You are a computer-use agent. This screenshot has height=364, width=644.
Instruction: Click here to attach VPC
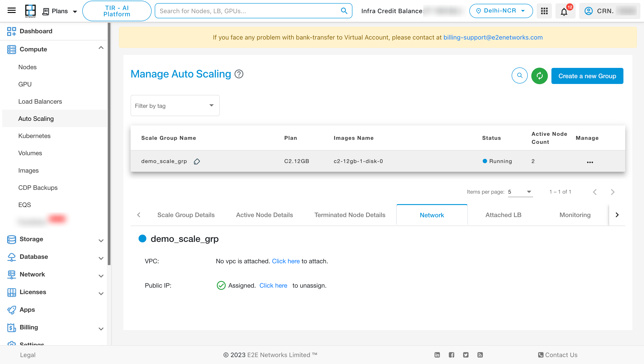coord(286,261)
